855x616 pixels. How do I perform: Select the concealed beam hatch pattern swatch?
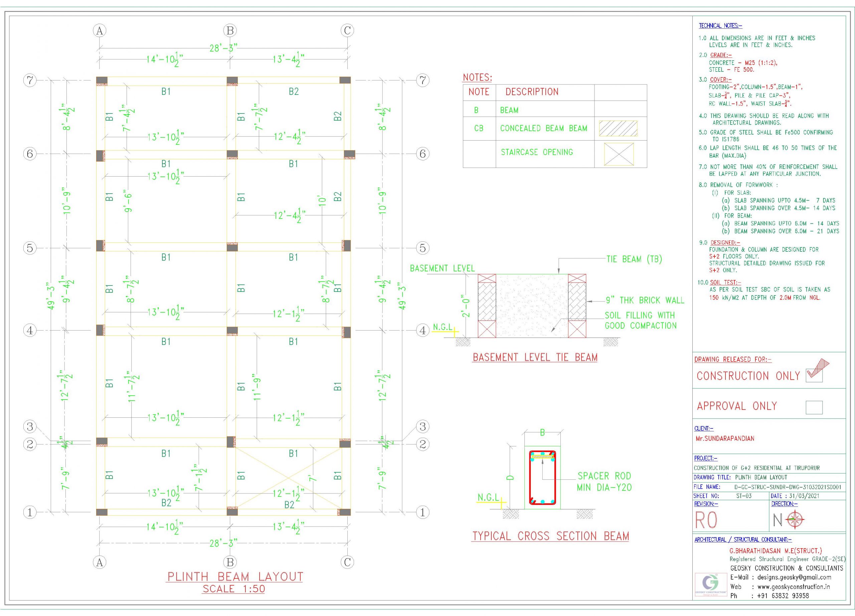tap(618, 129)
